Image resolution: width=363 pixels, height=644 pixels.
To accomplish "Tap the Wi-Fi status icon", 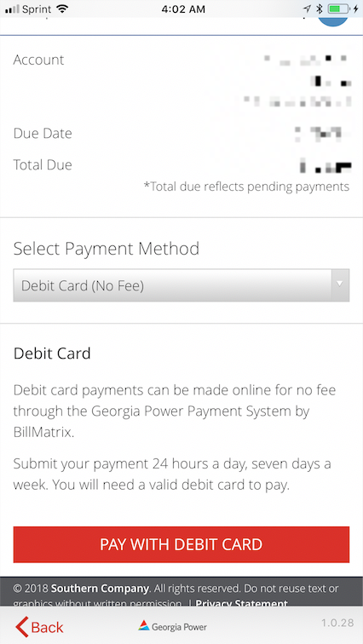I will [x=62, y=9].
